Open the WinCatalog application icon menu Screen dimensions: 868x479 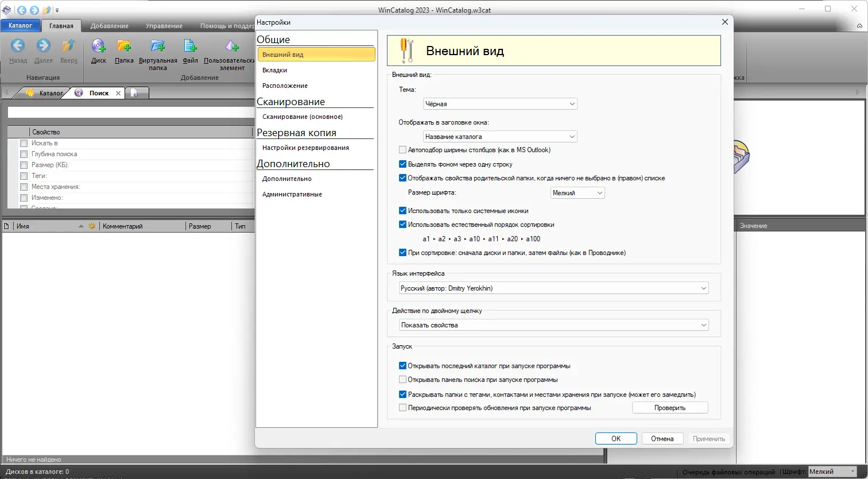(6, 10)
